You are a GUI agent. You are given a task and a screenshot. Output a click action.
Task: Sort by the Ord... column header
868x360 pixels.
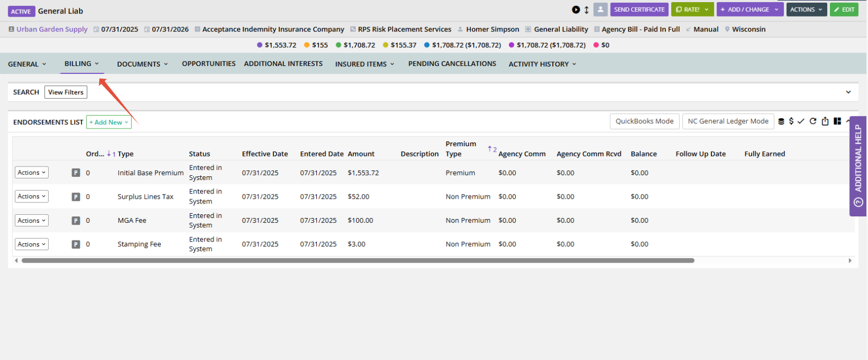coord(95,154)
